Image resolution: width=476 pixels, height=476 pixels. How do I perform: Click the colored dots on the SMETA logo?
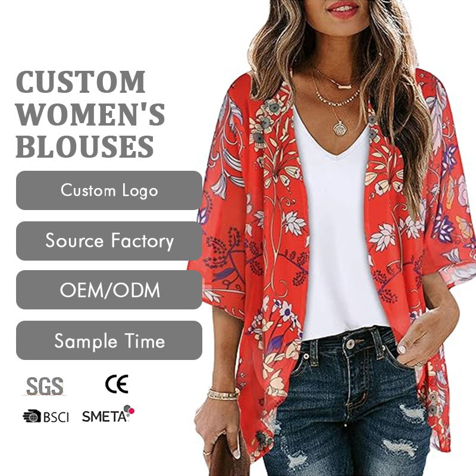pos(129,409)
